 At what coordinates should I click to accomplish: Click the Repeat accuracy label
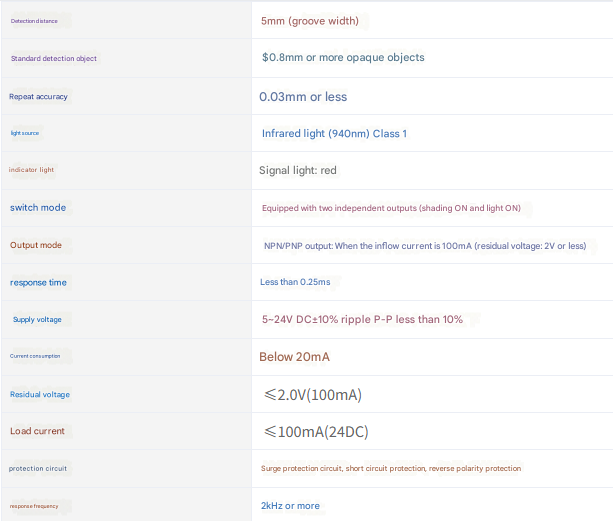pos(39,97)
